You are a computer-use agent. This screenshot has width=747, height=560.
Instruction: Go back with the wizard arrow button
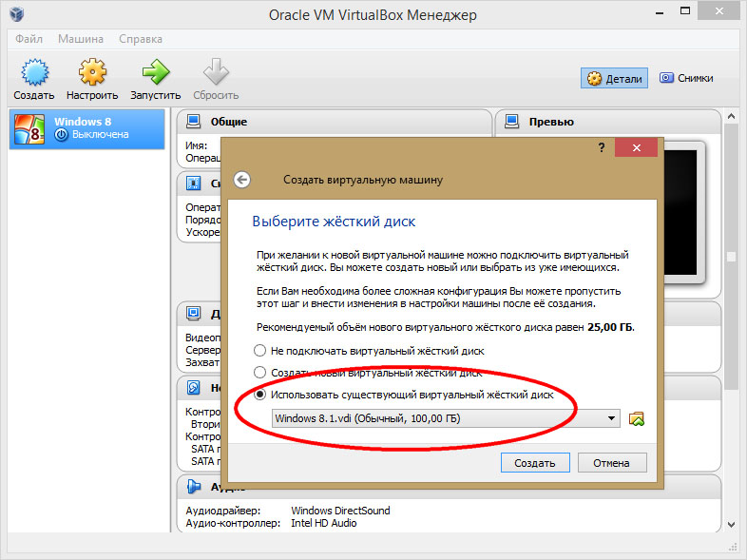pyautogui.click(x=242, y=180)
